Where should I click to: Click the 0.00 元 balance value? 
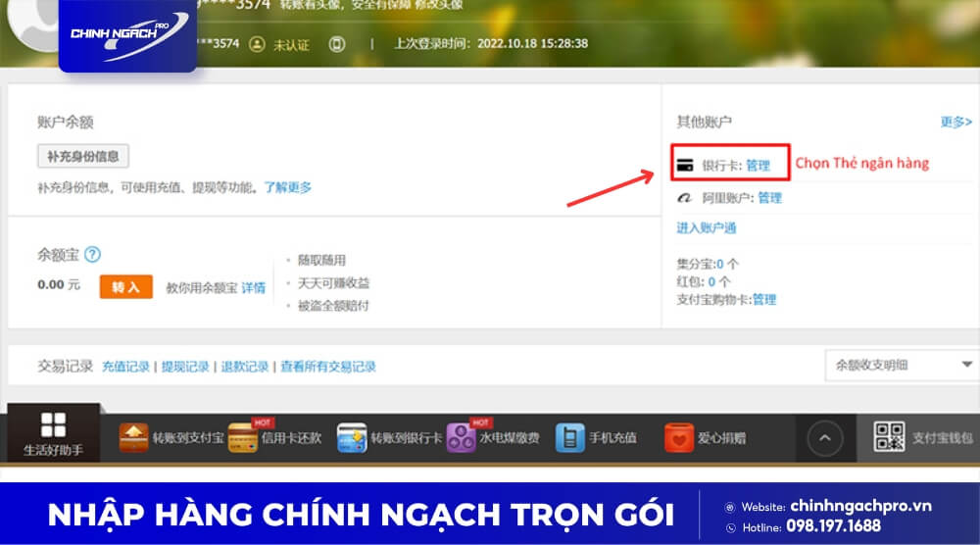coord(59,284)
